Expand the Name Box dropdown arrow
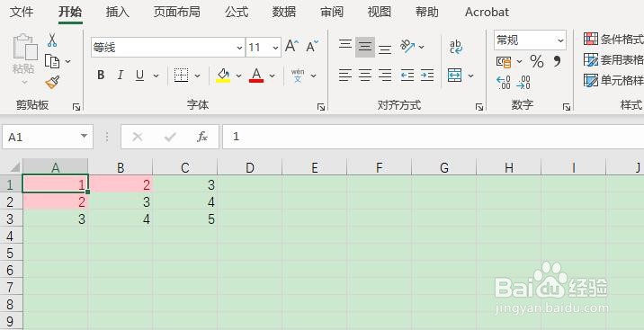 [84, 137]
